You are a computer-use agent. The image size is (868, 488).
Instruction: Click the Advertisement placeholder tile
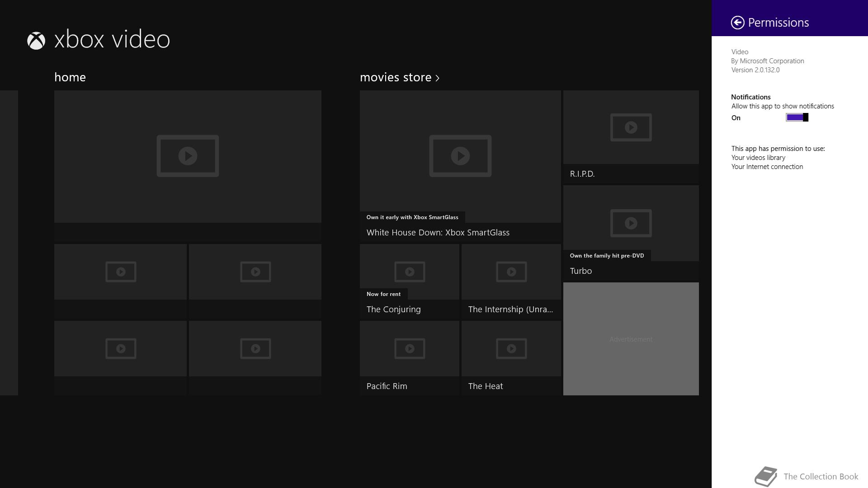point(631,339)
